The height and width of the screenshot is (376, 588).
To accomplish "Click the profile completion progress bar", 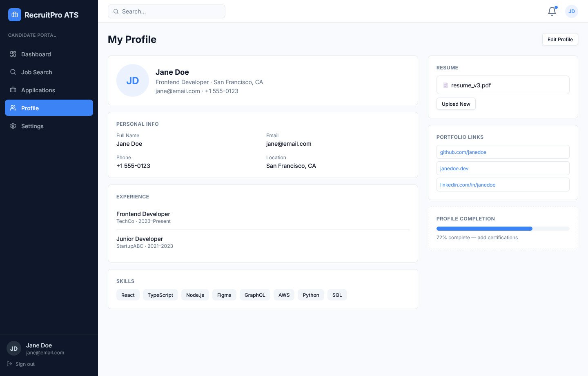I will [503, 229].
